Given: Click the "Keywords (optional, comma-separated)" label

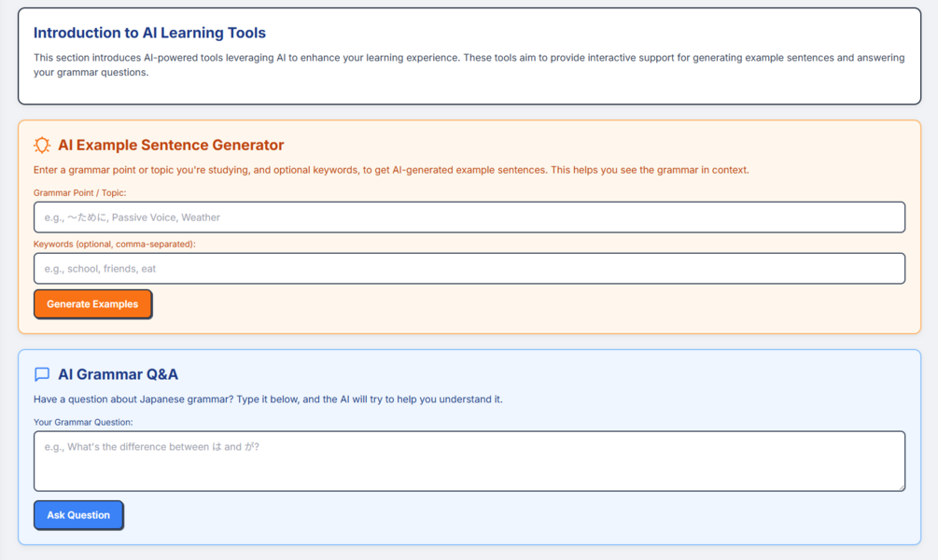Looking at the screenshot, I should [x=115, y=244].
